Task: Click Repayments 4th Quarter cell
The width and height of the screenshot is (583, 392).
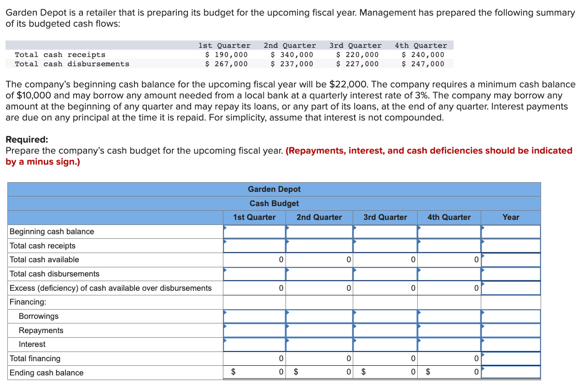Action: coord(449,330)
